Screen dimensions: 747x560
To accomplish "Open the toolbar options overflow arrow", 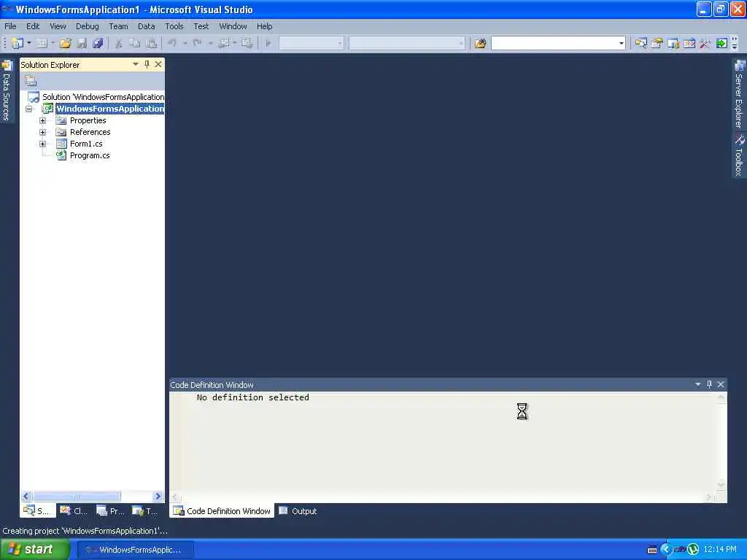I will click(x=735, y=43).
